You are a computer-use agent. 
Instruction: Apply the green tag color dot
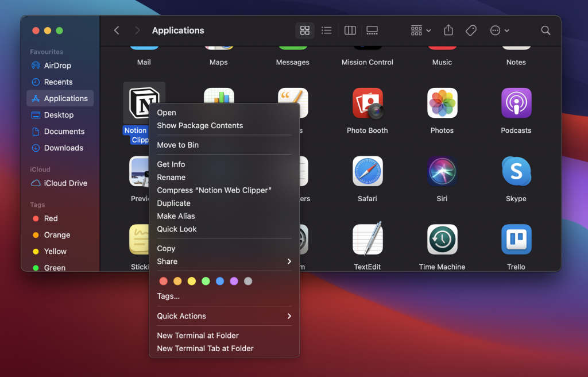point(206,281)
